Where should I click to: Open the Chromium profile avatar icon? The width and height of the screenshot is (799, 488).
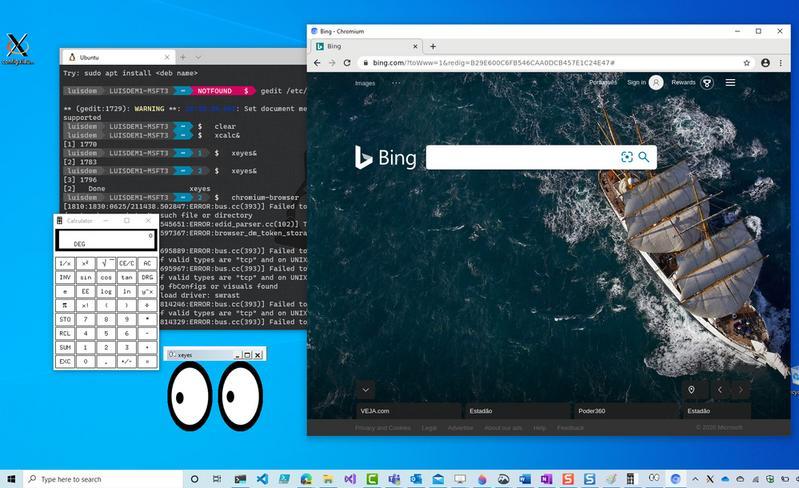765,63
